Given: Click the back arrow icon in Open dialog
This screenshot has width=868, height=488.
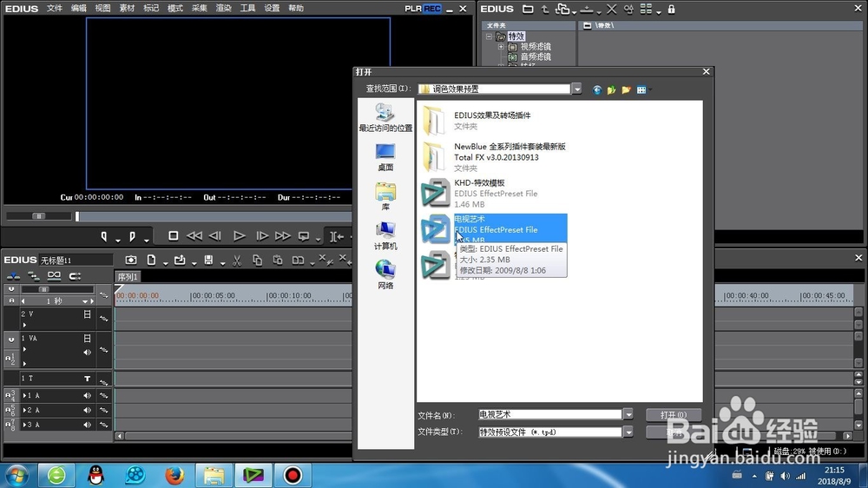Looking at the screenshot, I should (597, 89).
